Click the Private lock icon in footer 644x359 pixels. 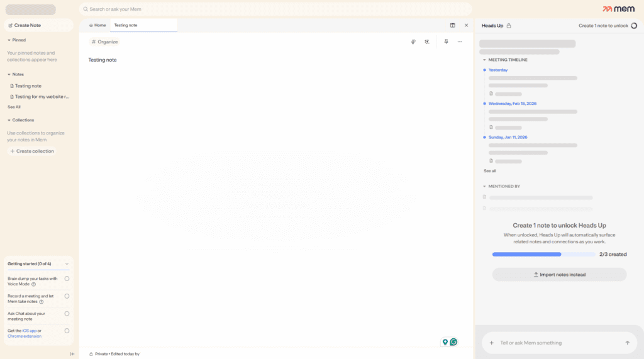coord(91,354)
